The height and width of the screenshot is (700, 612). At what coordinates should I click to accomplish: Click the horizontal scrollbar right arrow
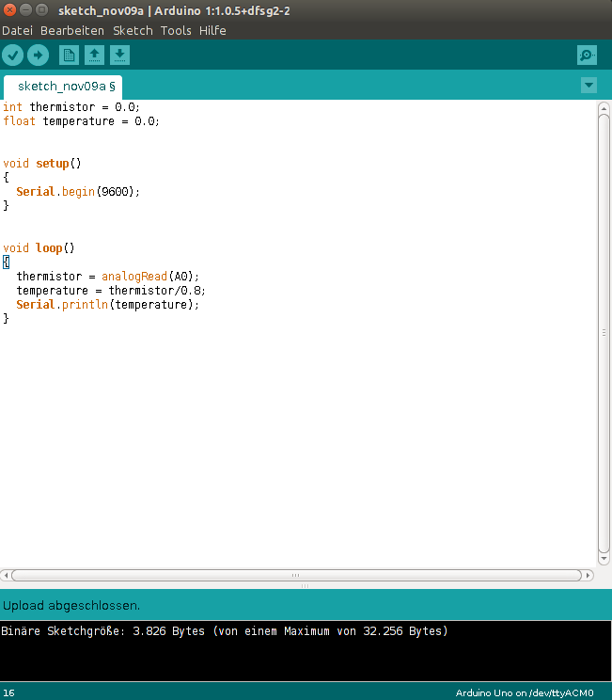point(588,575)
